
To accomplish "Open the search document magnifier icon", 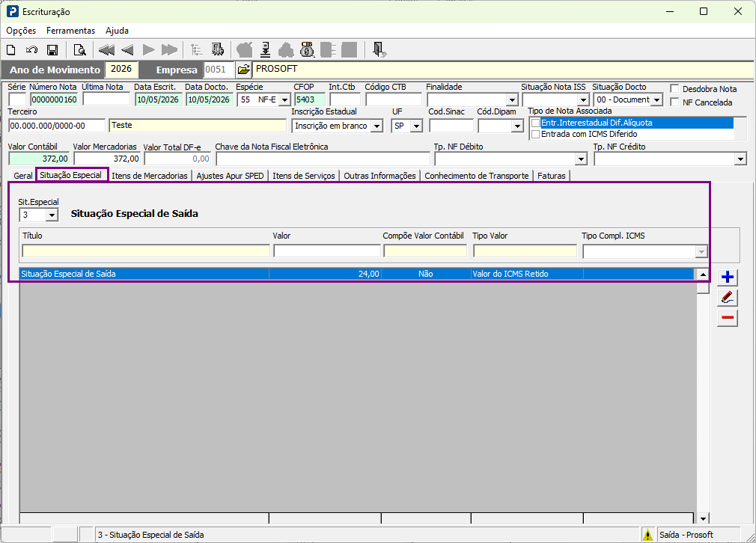I will 79,49.
